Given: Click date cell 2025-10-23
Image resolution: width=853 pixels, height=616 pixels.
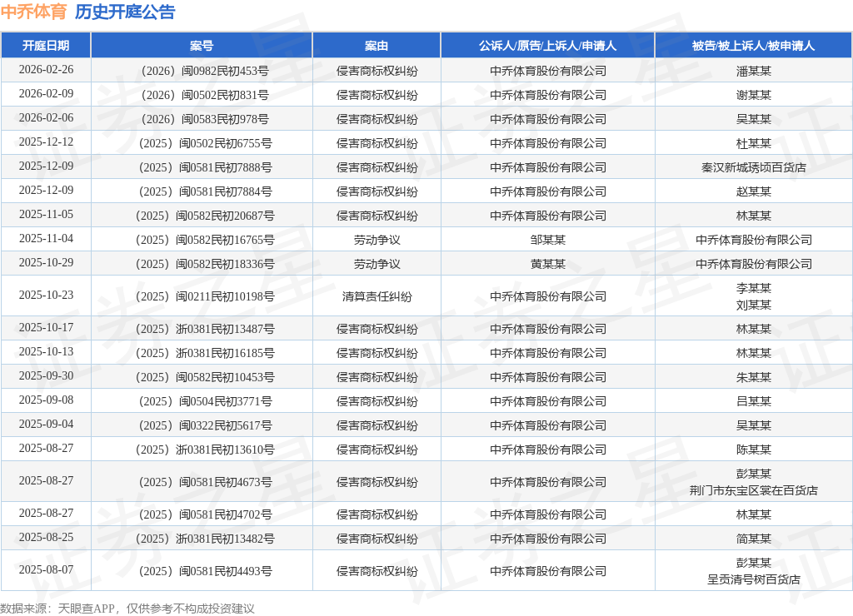Looking at the screenshot, I should pyautogui.click(x=46, y=296).
